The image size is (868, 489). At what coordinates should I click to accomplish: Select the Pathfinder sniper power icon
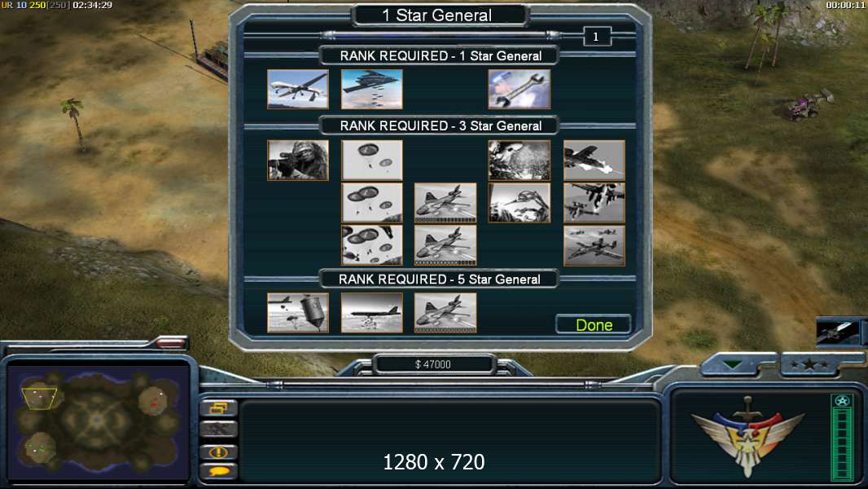pyautogui.click(x=298, y=160)
